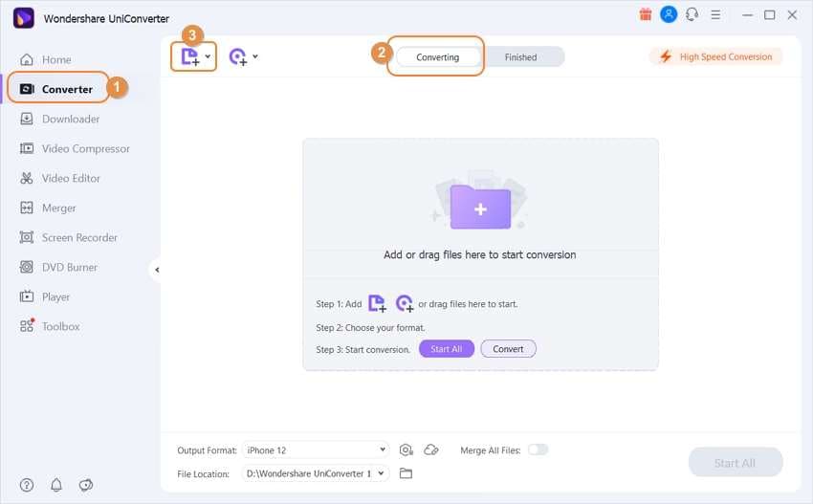Open DVD Burner section

pyautogui.click(x=58, y=267)
